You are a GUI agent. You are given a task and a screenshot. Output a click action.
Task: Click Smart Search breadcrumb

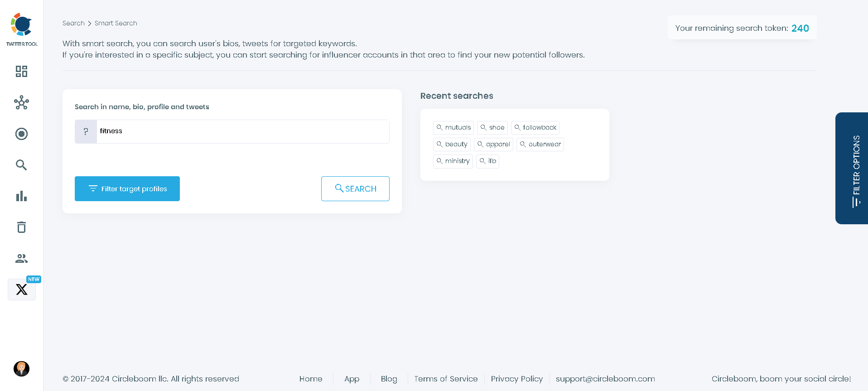coord(116,23)
